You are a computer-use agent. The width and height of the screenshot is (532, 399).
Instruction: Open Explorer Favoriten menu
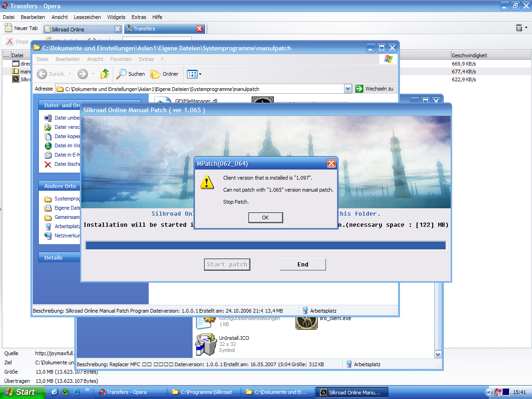pos(121,59)
